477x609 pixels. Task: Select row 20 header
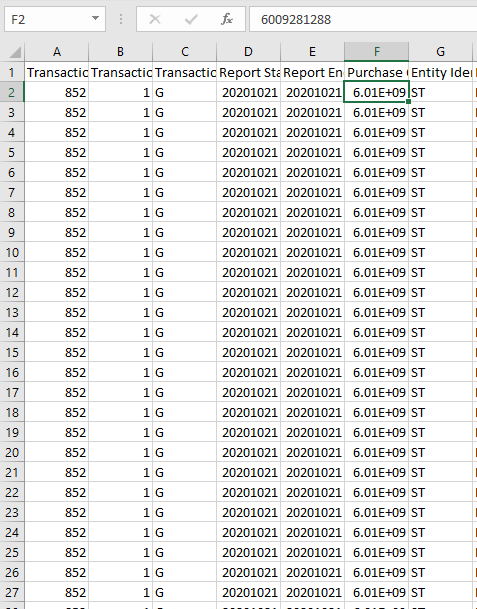12,452
